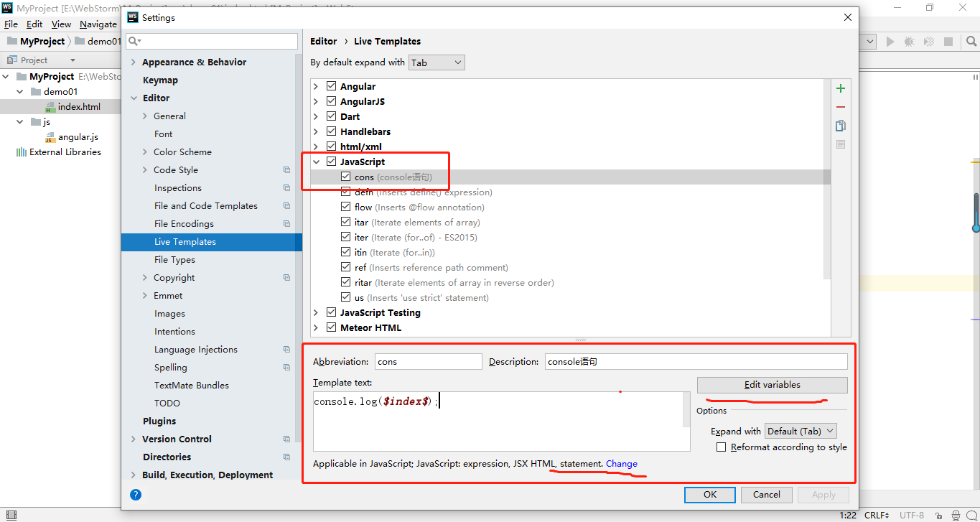The width and height of the screenshot is (980, 522).
Task: Toggle the html/xml group checkbox
Action: (x=331, y=146)
